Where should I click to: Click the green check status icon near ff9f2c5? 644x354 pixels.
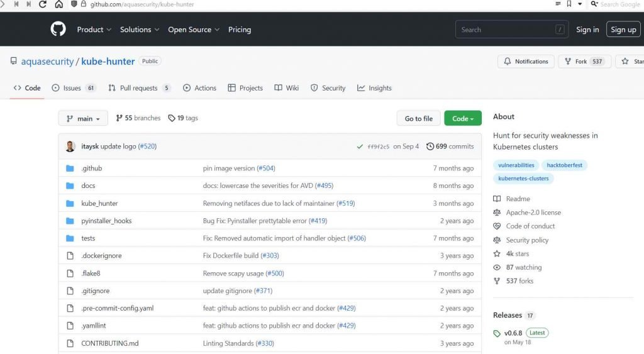click(x=360, y=147)
